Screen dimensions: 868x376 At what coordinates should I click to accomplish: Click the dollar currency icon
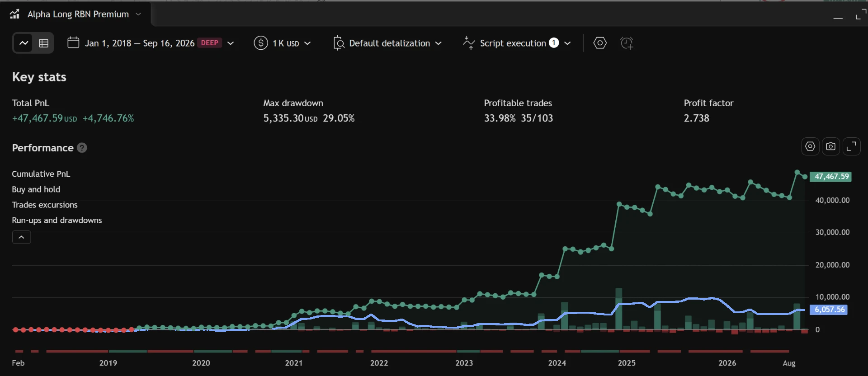[x=261, y=43]
